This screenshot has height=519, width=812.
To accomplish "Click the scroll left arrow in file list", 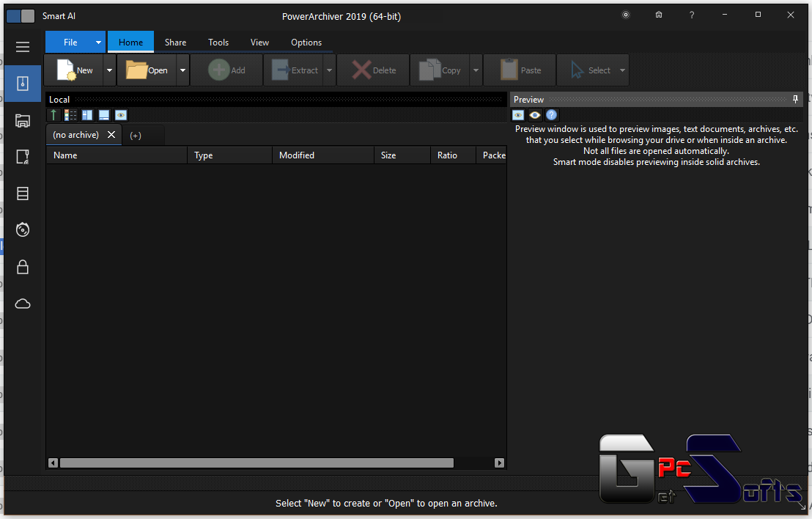I will (x=53, y=463).
